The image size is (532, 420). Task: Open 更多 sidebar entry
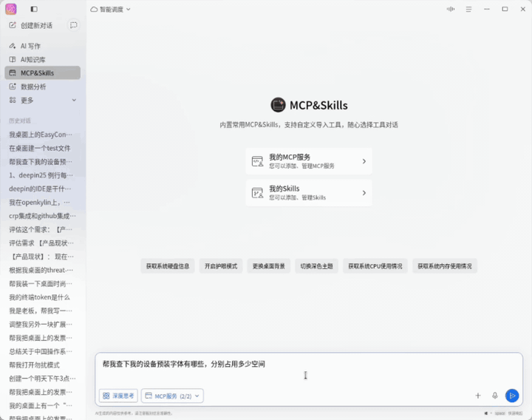(42, 100)
